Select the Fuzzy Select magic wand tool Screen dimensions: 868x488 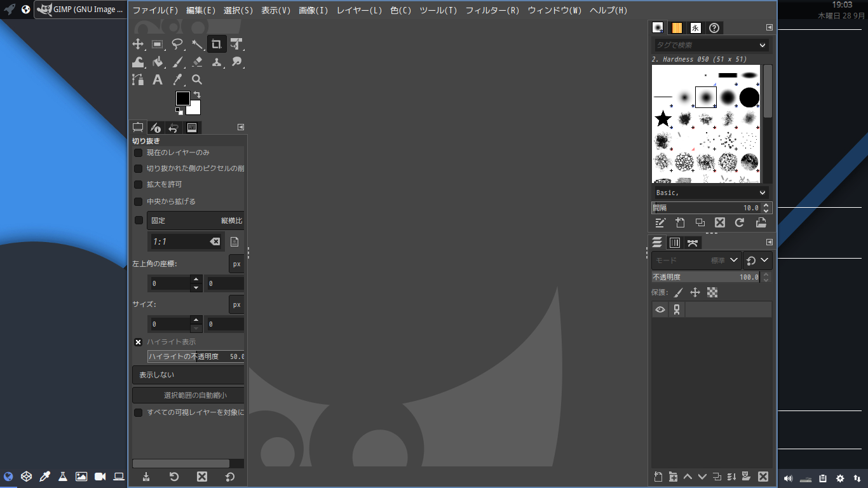[197, 44]
